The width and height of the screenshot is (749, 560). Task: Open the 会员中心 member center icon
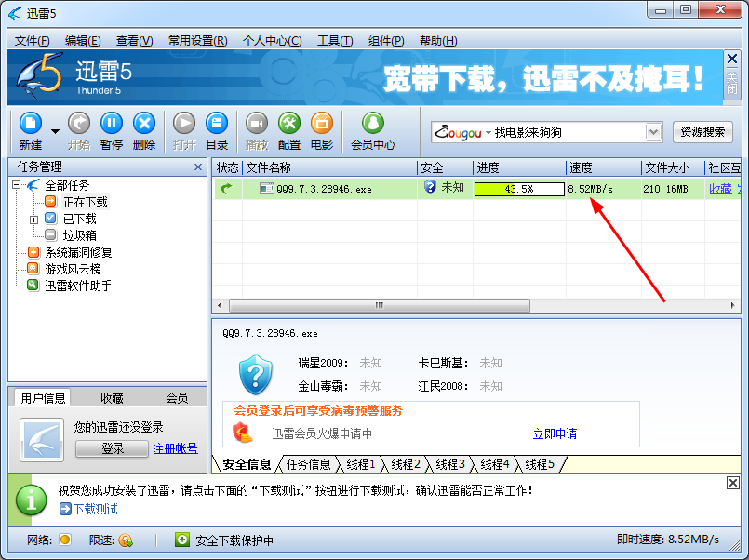coord(373,124)
